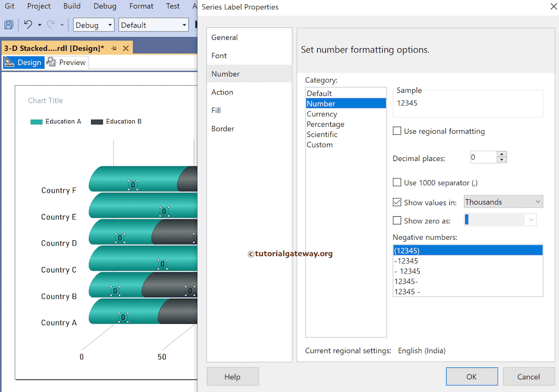Click OK to apply number formatting
Viewport: 559px width, 392px height.
click(x=472, y=377)
